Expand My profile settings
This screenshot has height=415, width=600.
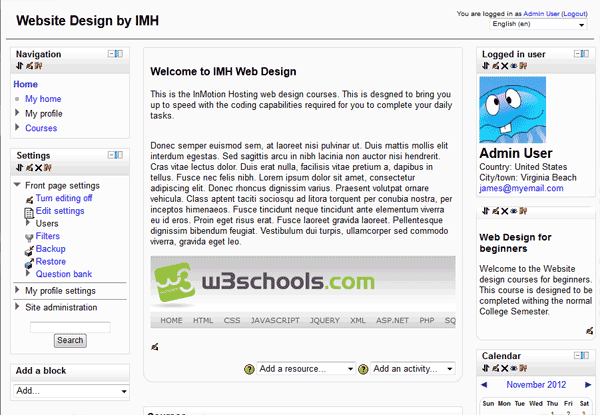pos(17,290)
